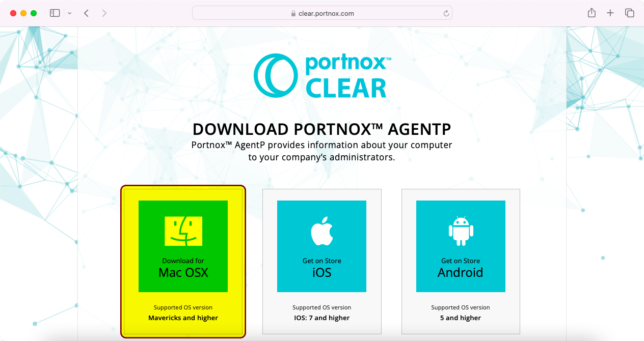Open the Share icon in the toolbar
Image resolution: width=644 pixels, height=341 pixels.
[x=592, y=13]
